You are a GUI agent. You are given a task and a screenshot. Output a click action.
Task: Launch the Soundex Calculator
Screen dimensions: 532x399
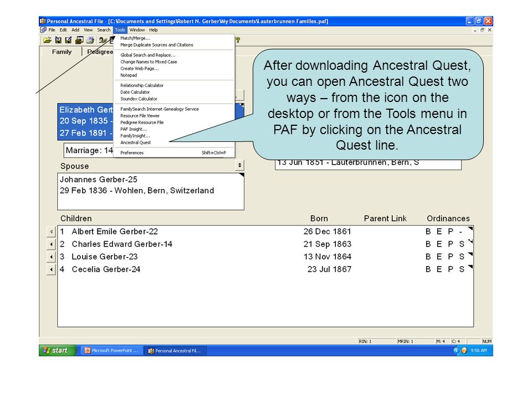(173, 99)
